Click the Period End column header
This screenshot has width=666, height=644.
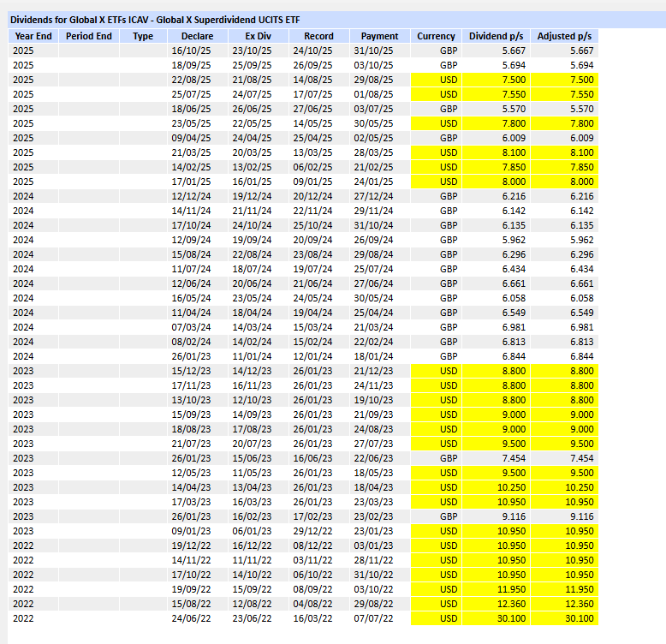[89, 36]
